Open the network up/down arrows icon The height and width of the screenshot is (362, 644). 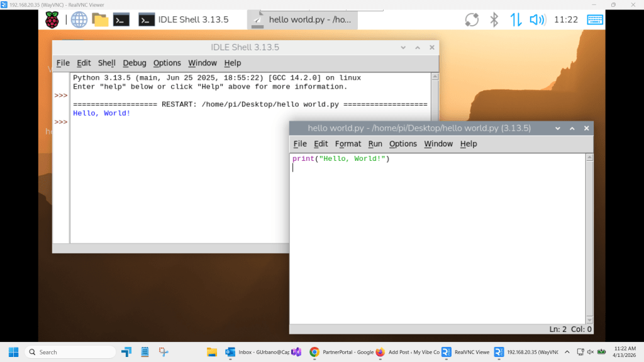coord(516,19)
